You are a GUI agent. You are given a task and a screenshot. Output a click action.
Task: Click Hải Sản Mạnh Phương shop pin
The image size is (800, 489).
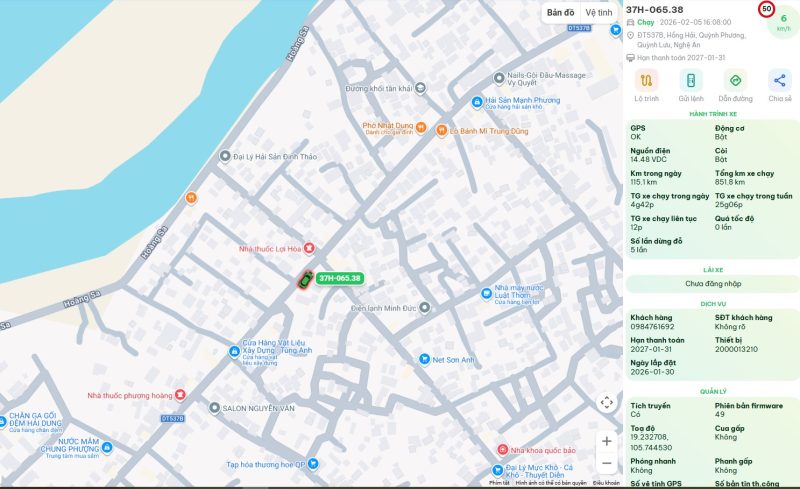click(476, 102)
